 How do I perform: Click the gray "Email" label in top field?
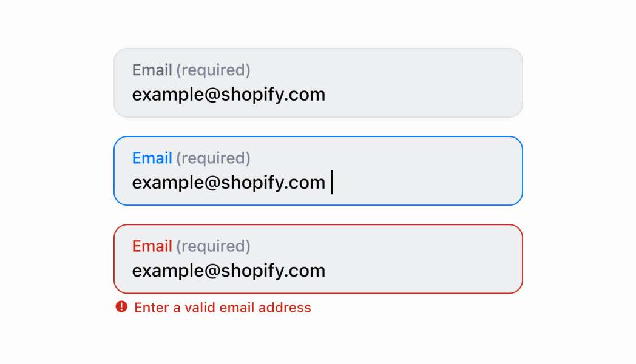click(152, 70)
